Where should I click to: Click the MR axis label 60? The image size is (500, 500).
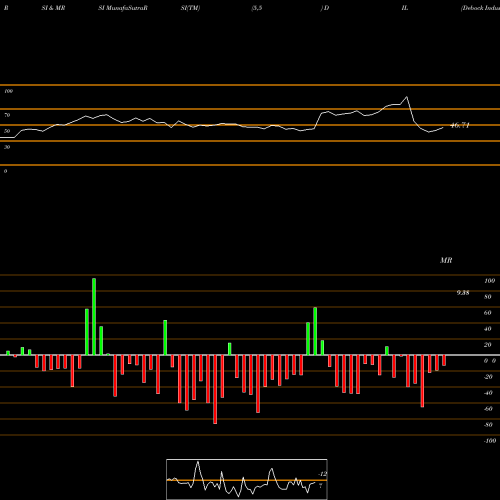click(x=488, y=313)
